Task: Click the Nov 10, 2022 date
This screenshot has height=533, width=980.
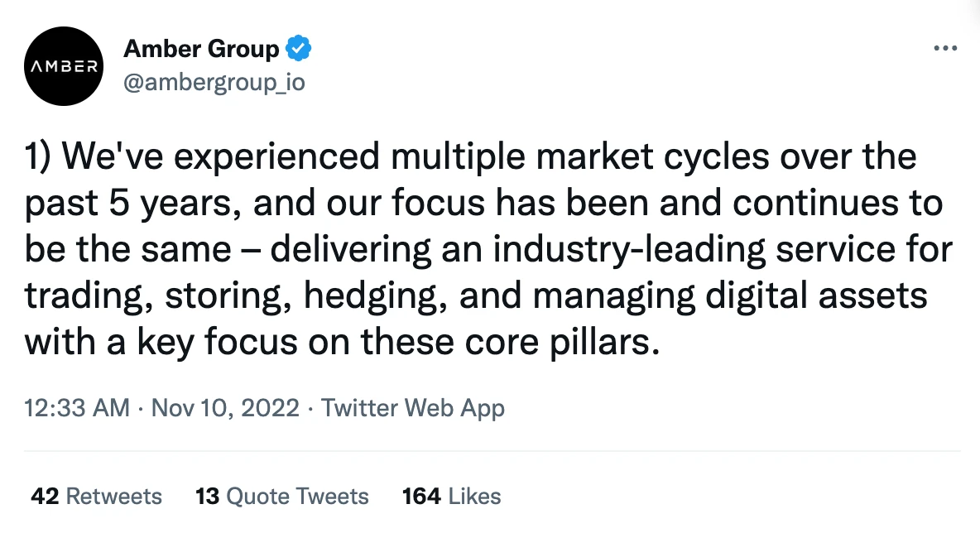Action: [x=226, y=408]
